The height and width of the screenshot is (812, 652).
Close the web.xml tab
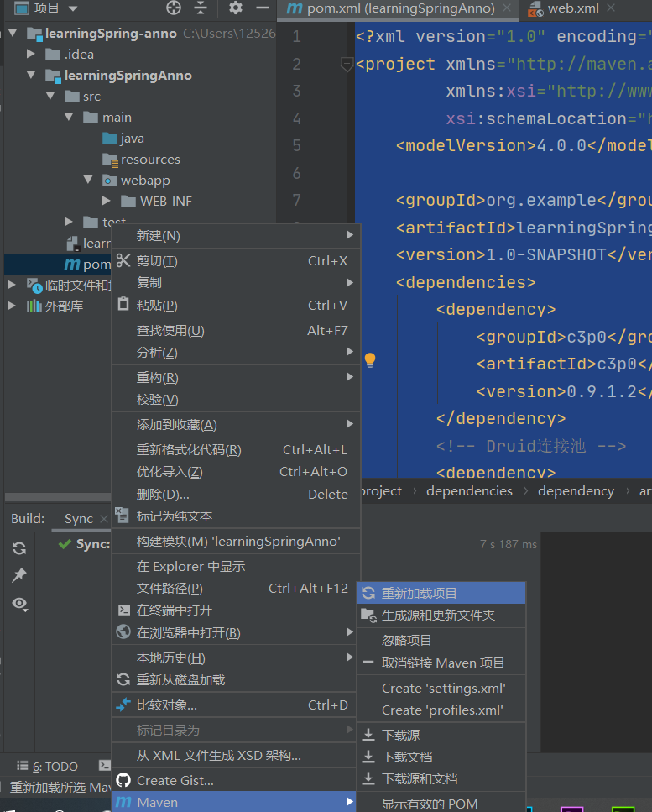(611, 8)
